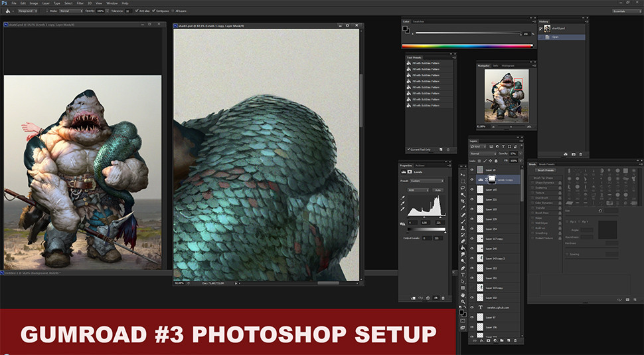The image size is (644, 355).
Task: Select the Rectangular Marquee tool
Action: coord(463,181)
